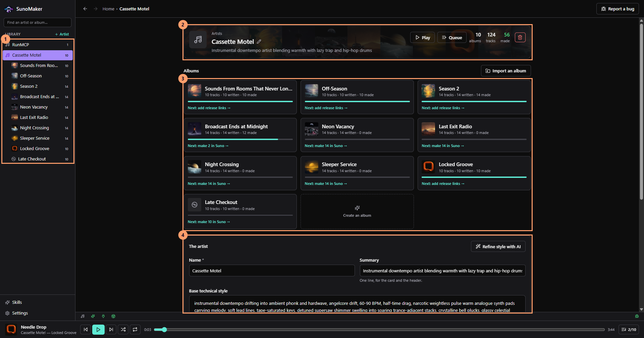The image size is (644, 338).
Task: Click the Broadcast Ends at Midnight progress bar
Action: [x=240, y=139]
